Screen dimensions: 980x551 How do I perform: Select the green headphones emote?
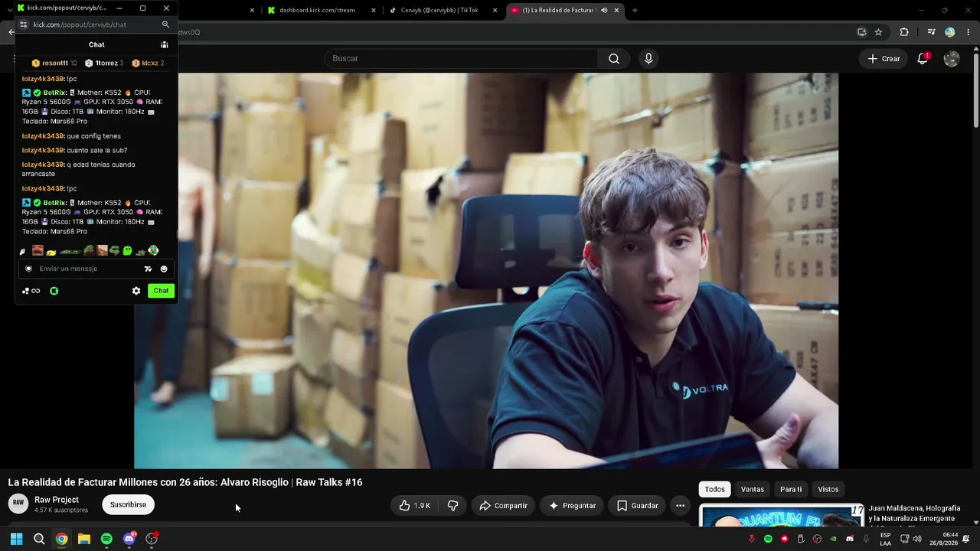coord(153,250)
